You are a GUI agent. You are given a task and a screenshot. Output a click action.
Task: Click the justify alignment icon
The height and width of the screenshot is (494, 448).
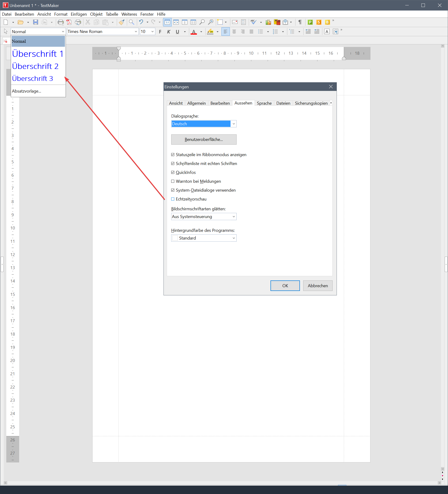pos(251,32)
